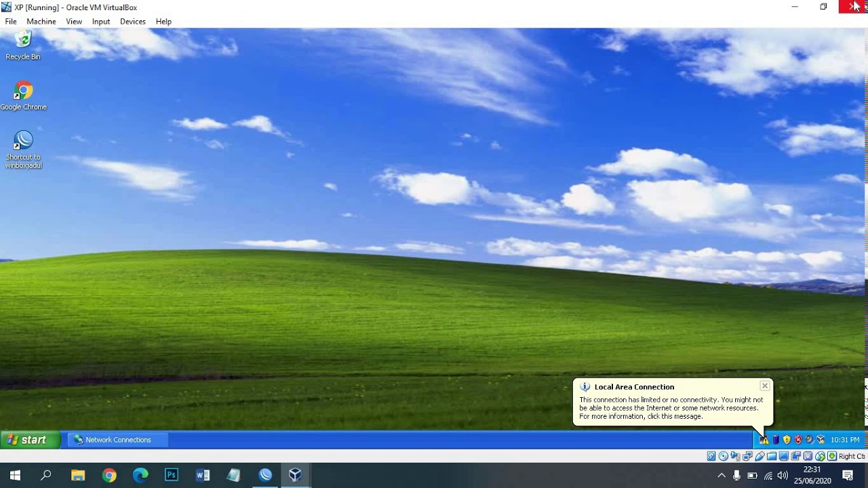The height and width of the screenshot is (488, 868).
Task: Open the Input menu
Action: click(x=101, y=22)
